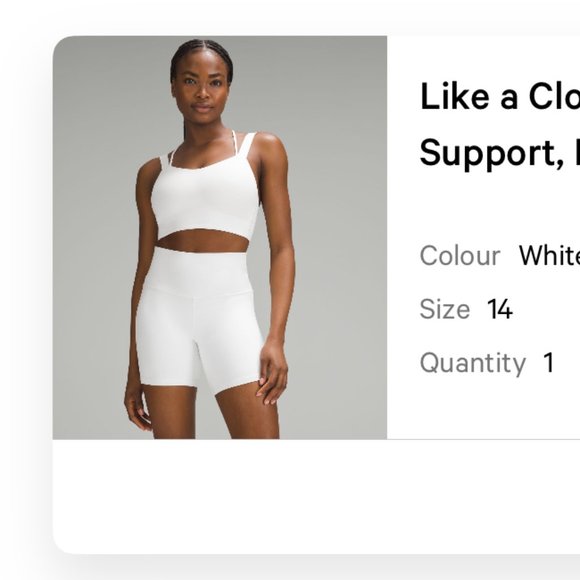Click the "Like a Clo" product title
This screenshot has height=580, width=580.
point(500,97)
